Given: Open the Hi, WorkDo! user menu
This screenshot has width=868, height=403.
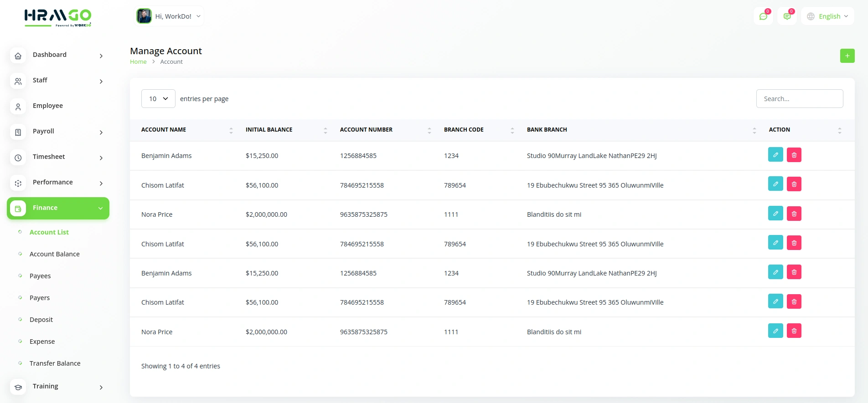Looking at the screenshot, I should tap(169, 16).
